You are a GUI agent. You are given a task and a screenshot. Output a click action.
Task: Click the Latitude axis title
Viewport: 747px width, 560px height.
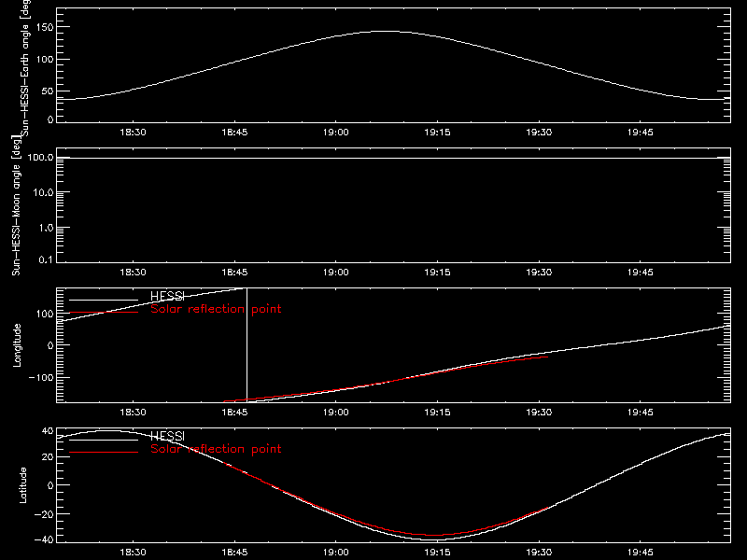click(22, 485)
